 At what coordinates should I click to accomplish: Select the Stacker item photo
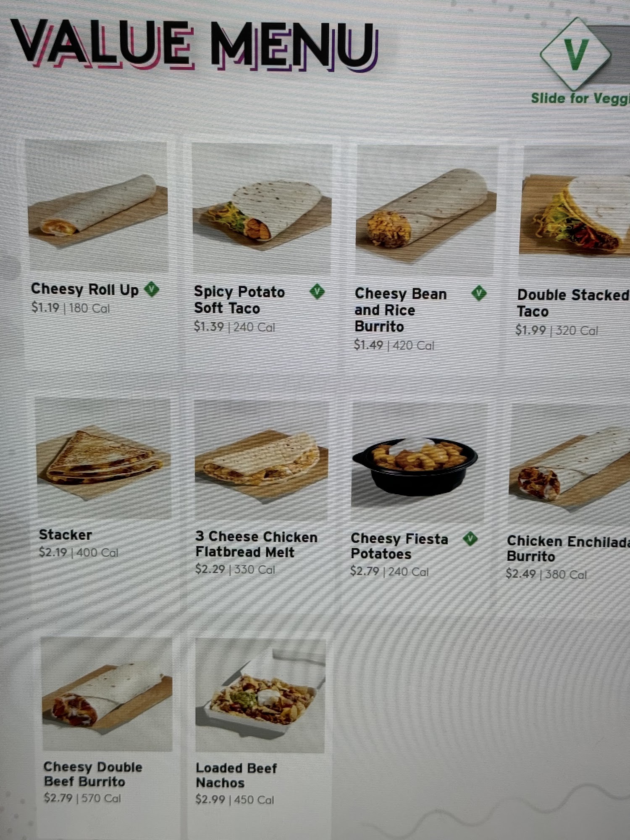click(103, 459)
